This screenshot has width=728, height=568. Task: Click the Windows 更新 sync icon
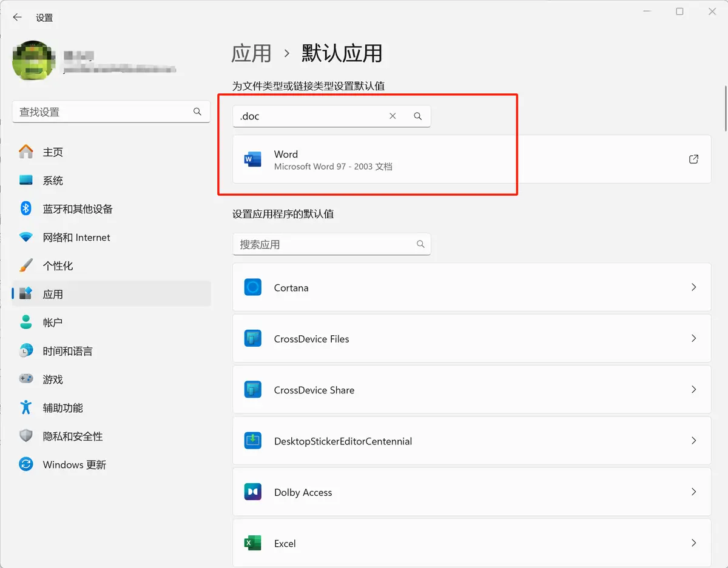tap(26, 464)
